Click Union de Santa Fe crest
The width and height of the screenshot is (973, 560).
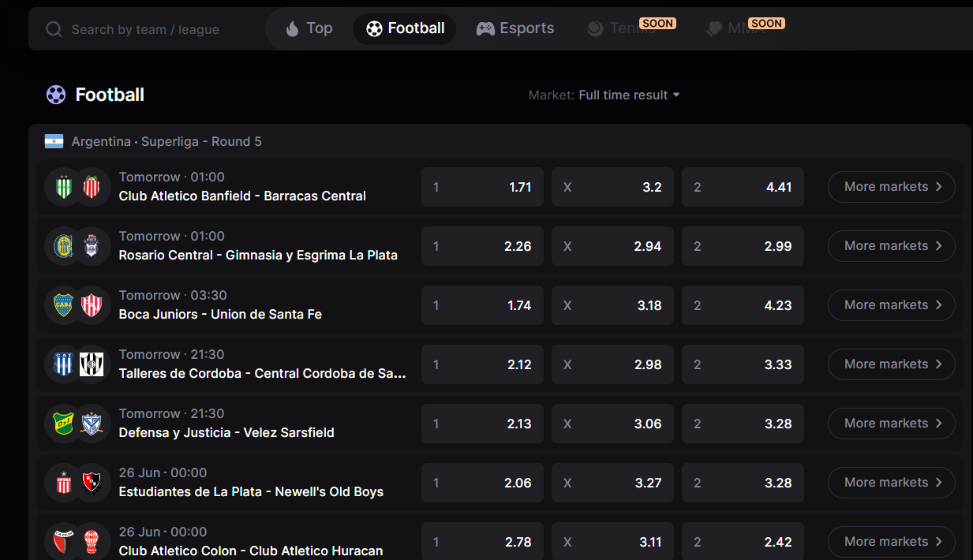[92, 305]
